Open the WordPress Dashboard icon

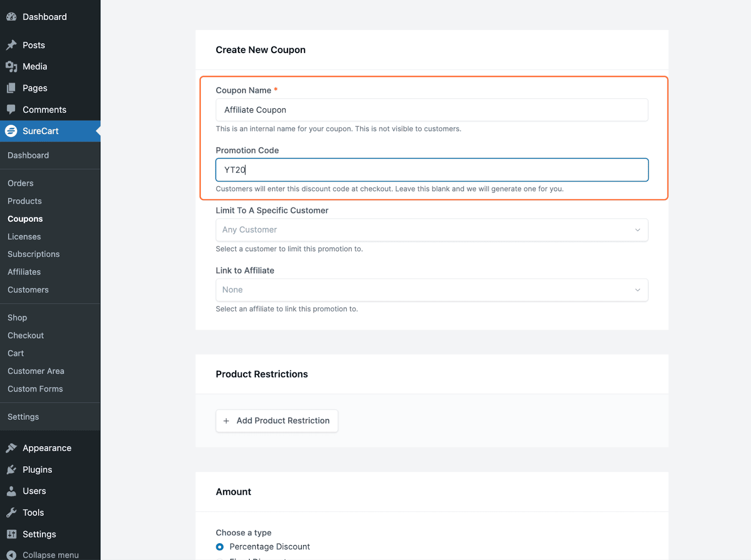[x=11, y=16]
